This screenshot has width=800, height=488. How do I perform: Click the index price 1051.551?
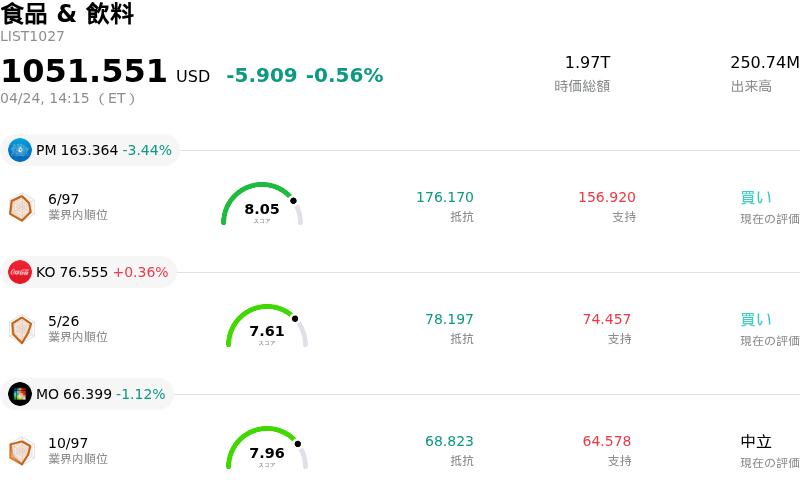(x=84, y=72)
